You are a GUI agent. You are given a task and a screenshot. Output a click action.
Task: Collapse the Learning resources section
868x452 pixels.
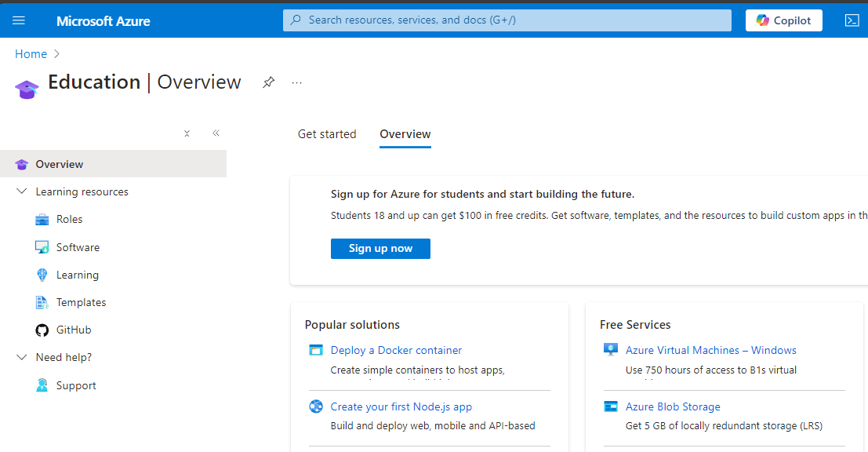tap(22, 191)
